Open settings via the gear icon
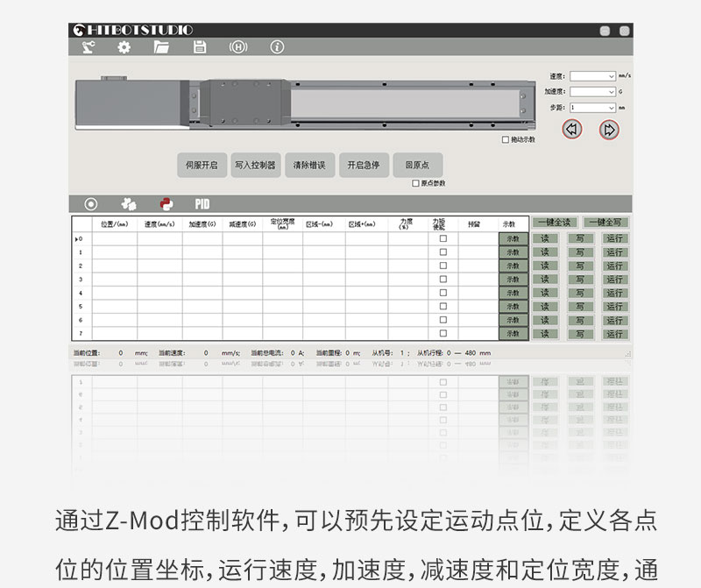 click(124, 47)
